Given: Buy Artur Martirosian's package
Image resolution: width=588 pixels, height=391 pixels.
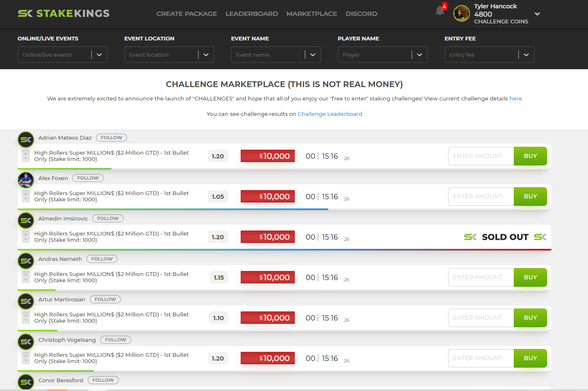Looking at the screenshot, I should pyautogui.click(x=530, y=318).
